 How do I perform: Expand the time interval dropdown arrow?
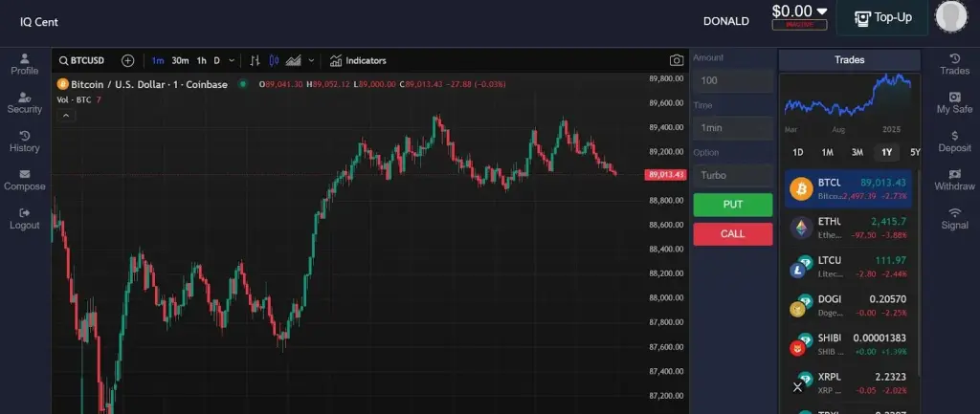(x=232, y=60)
